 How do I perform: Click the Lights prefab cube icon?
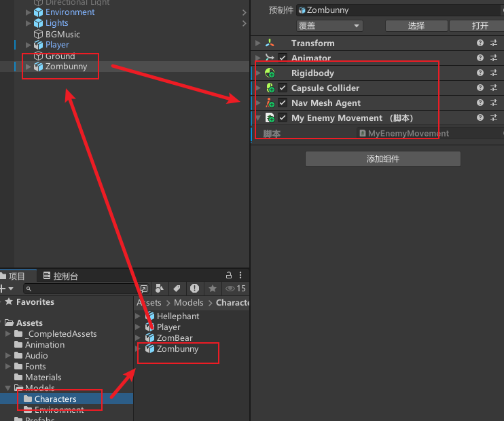(38, 23)
